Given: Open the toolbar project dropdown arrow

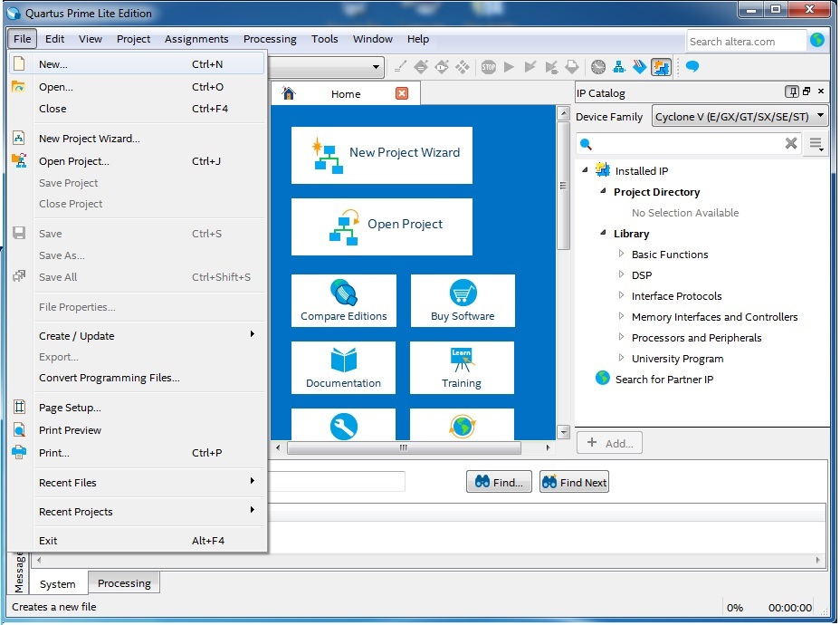Looking at the screenshot, I should (x=376, y=67).
